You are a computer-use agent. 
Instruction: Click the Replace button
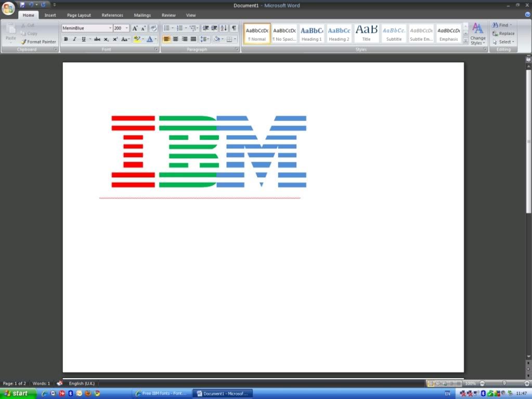(503, 33)
